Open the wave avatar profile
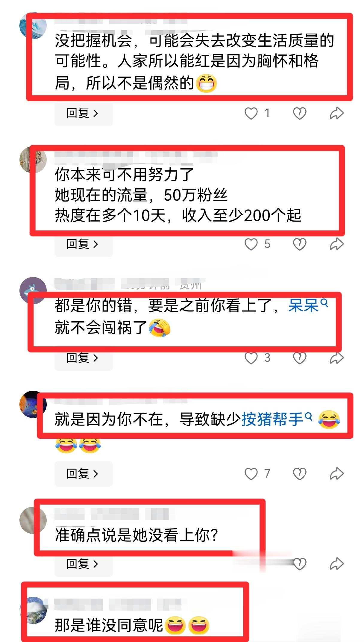This screenshot has width=364, height=642. 33,26
